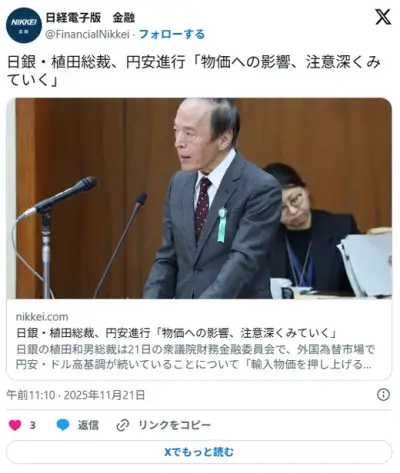This screenshot has height=473, width=400.
Task: Open the @FinancialNikkei handle
Action: coord(87,34)
